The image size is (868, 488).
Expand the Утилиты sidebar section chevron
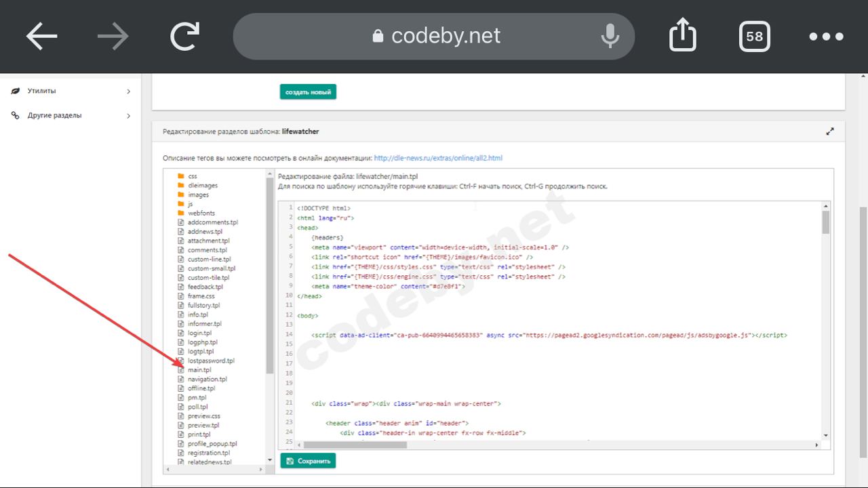[x=128, y=91]
